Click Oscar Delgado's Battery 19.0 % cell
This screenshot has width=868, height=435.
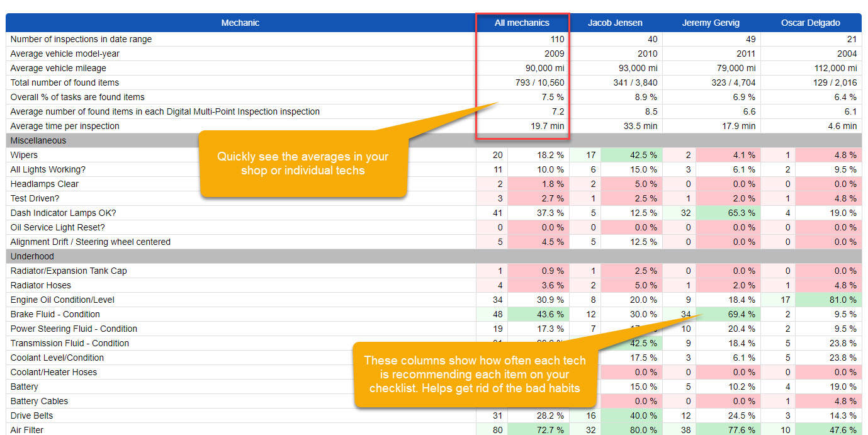828,387
